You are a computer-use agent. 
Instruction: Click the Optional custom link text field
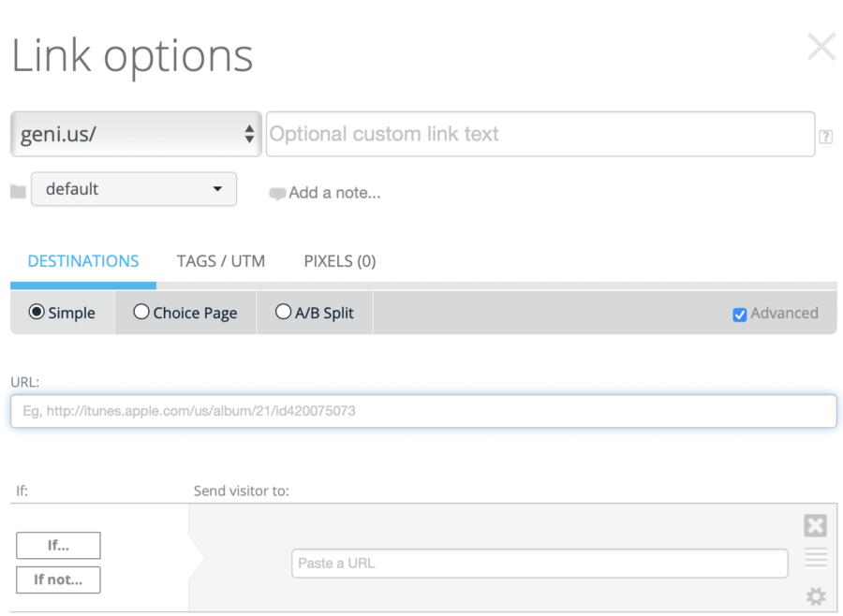click(540, 134)
